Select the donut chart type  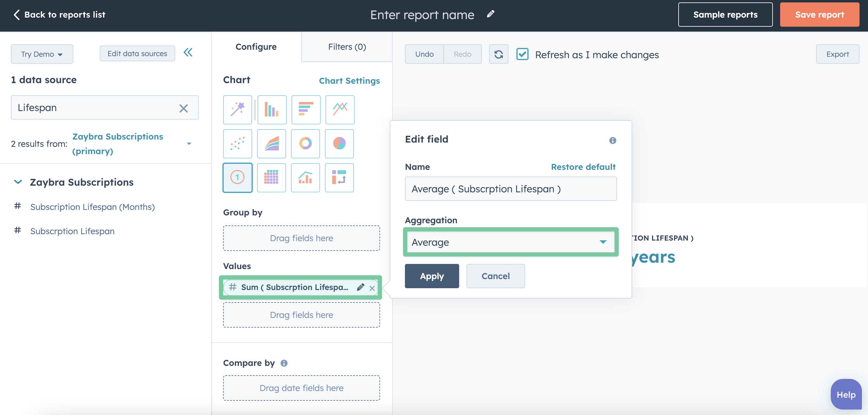305,143
